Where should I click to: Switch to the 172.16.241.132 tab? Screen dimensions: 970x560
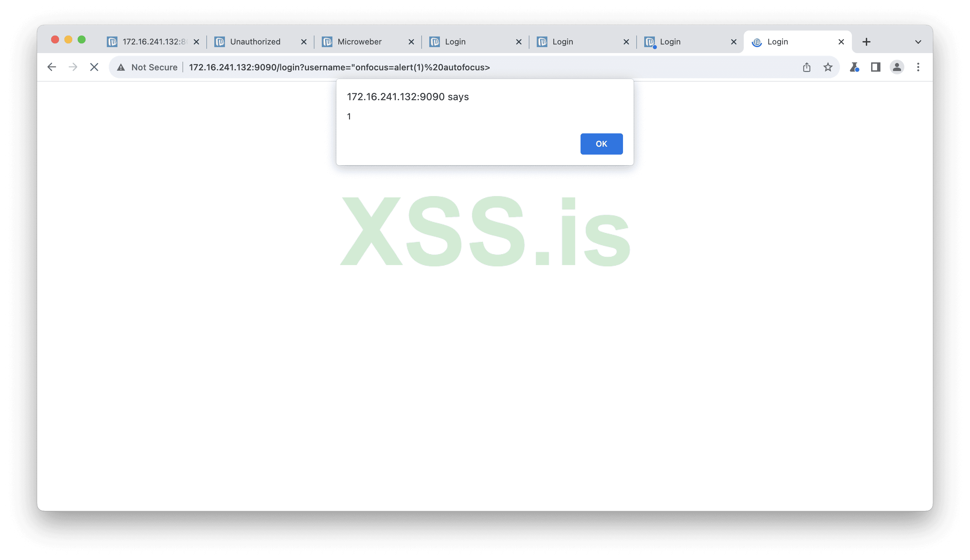coord(153,41)
